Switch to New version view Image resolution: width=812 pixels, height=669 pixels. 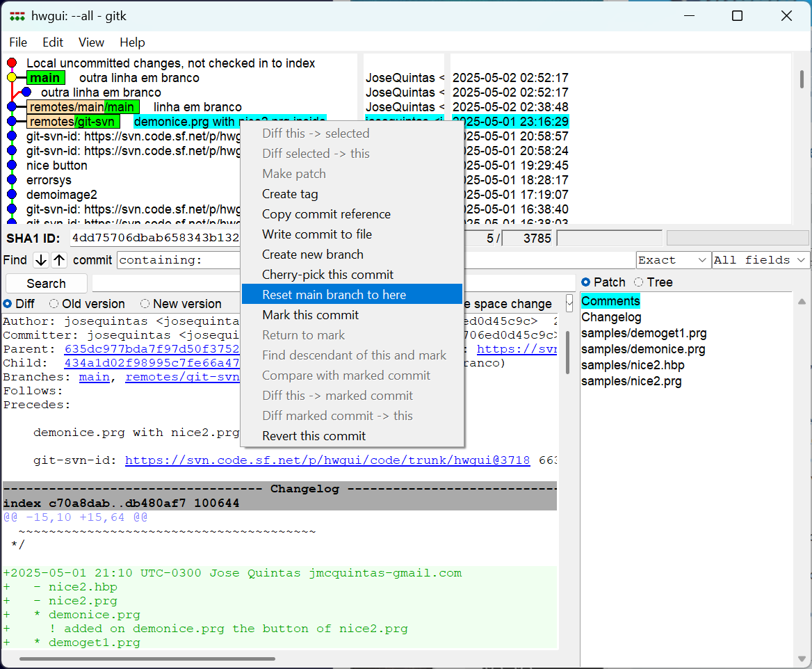point(145,304)
